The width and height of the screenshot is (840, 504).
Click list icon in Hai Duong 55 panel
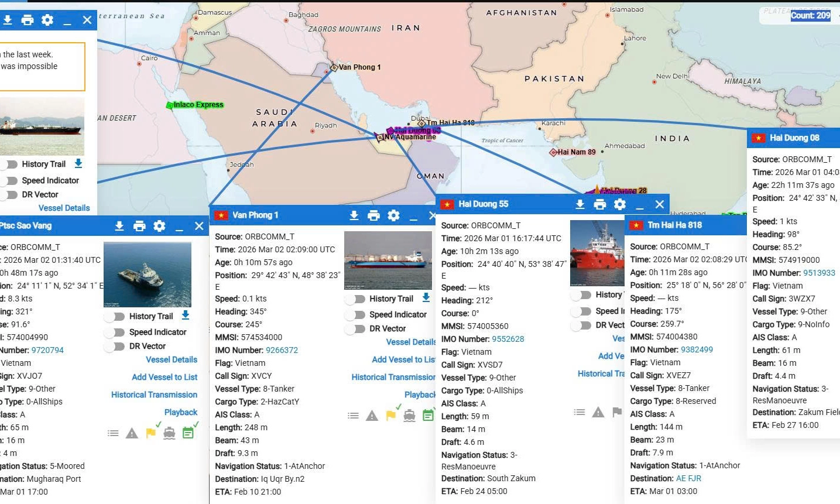[580, 412]
